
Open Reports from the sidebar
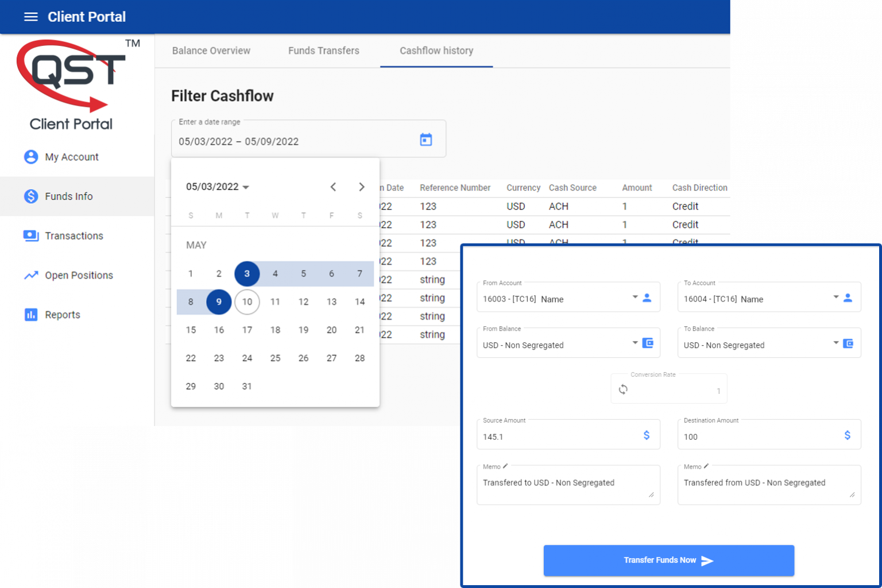63,315
